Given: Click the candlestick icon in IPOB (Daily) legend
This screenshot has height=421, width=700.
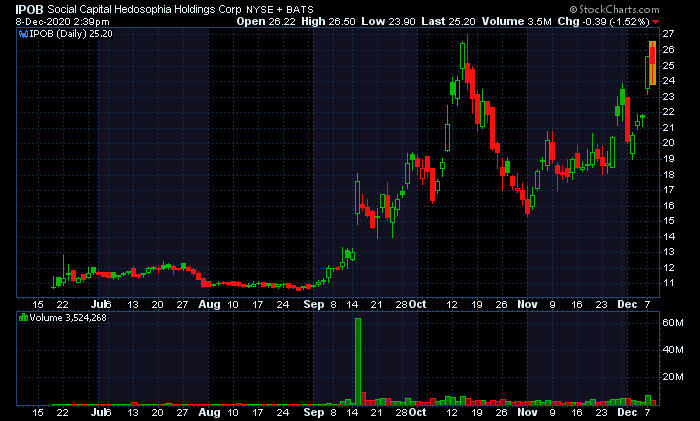Looking at the screenshot, I should [23, 34].
